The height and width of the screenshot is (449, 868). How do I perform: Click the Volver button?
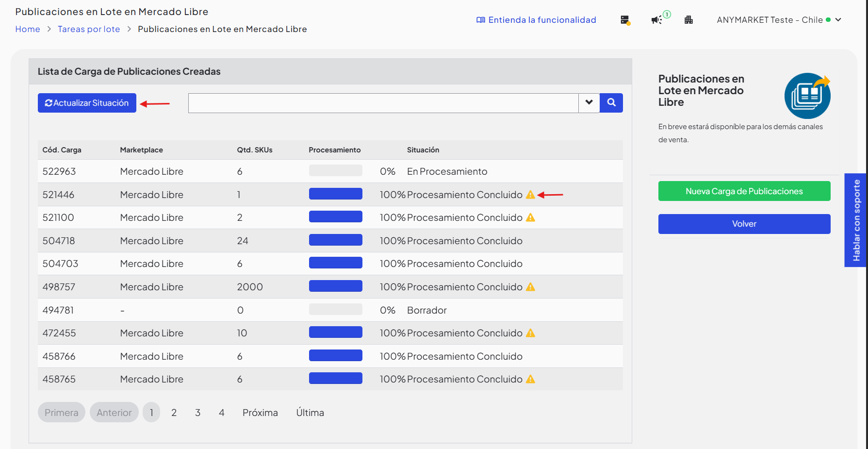[x=744, y=224]
